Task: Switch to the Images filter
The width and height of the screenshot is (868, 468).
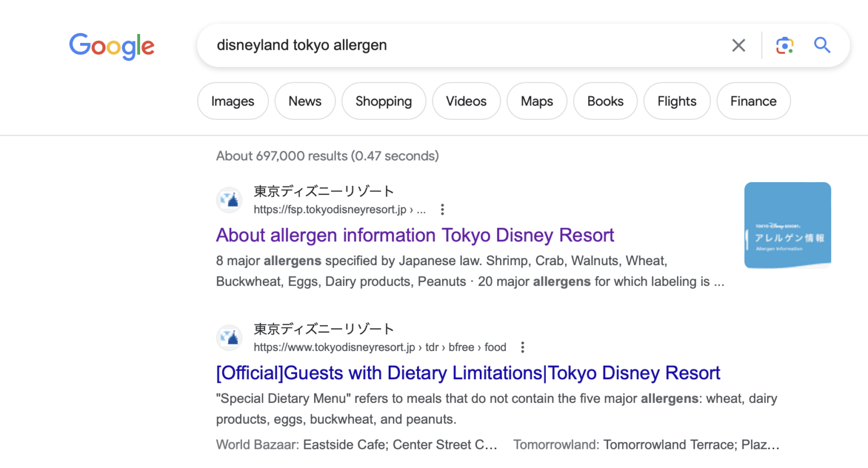Action: (x=233, y=101)
